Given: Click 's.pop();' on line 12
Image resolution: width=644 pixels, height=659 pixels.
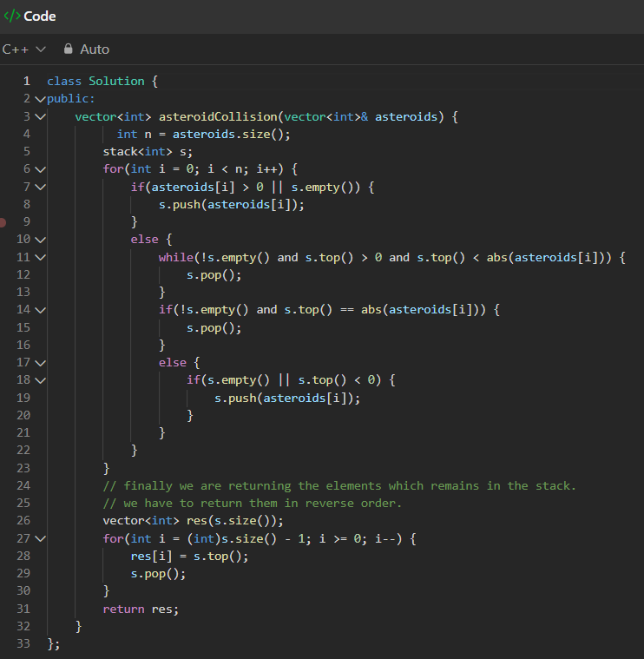Looking at the screenshot, I should point(214,275).
